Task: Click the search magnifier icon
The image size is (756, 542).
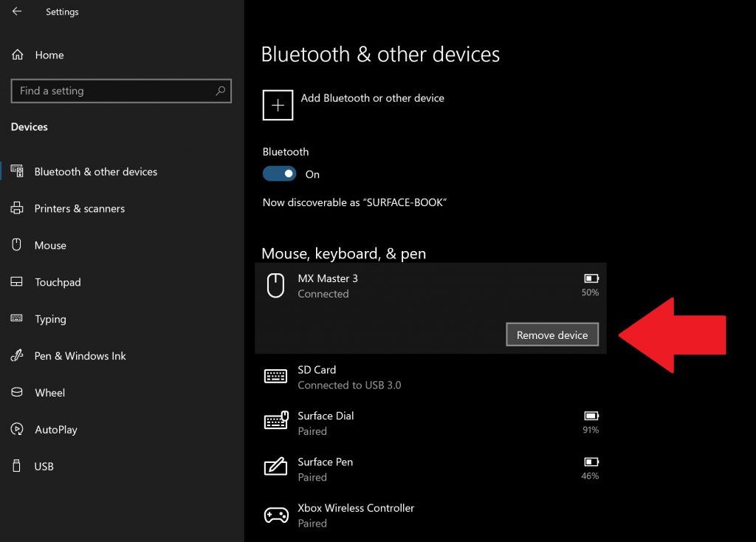Action: [220, 91]
